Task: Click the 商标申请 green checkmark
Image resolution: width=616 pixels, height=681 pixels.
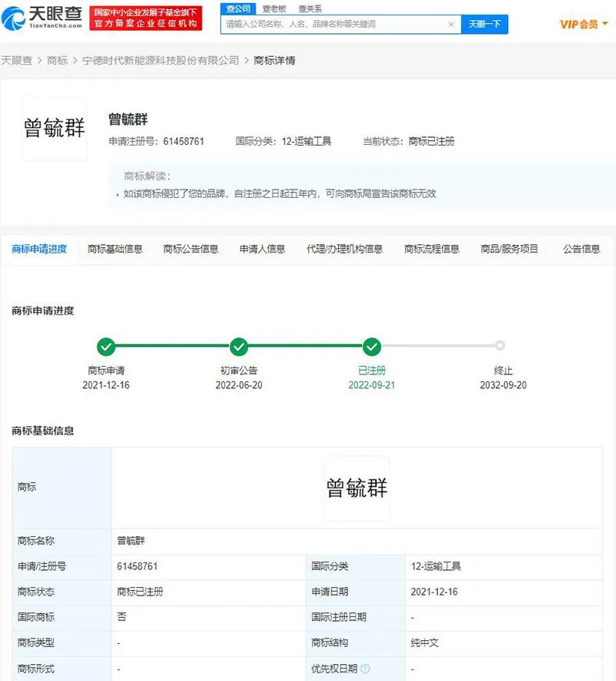Action: pos(106,346)
